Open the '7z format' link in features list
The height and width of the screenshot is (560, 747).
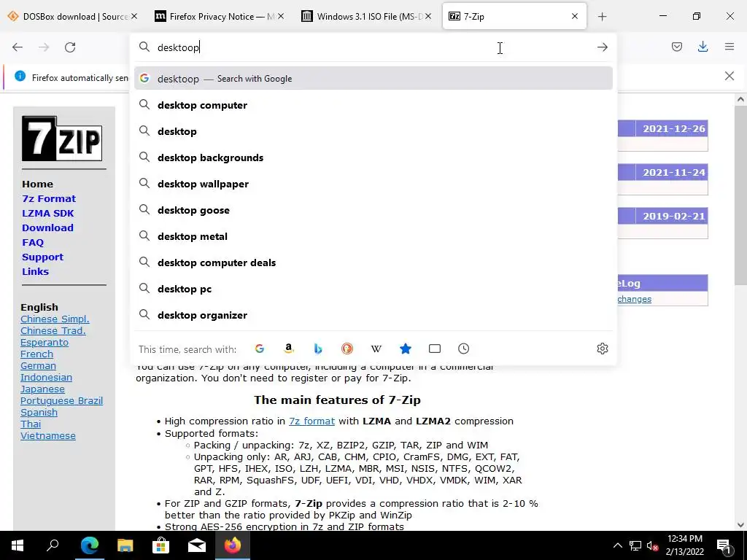311,421
